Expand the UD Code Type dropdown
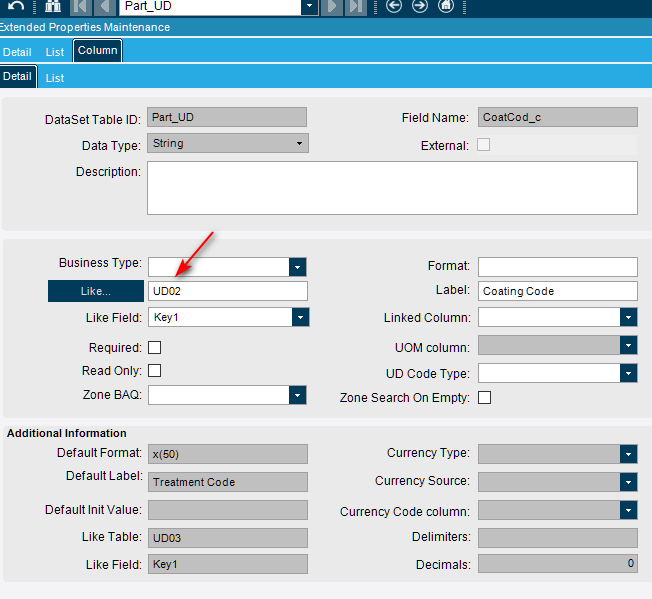 click(x=628, y=373)
